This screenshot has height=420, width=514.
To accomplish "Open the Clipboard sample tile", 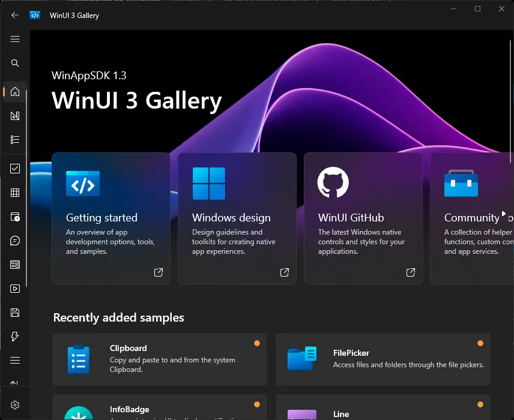I will click(160, 359).
